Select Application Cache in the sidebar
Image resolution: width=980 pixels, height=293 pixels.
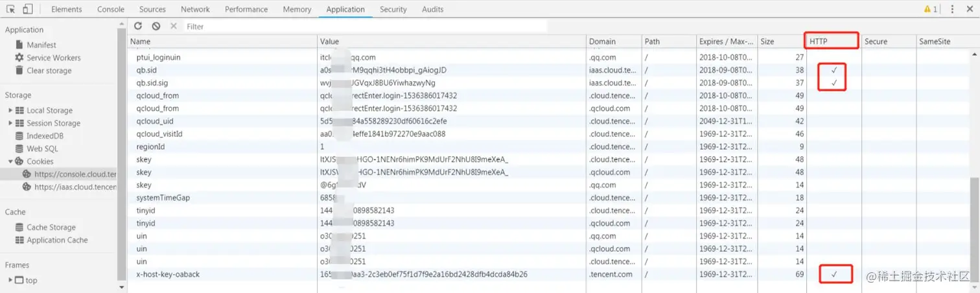(57, 240)
